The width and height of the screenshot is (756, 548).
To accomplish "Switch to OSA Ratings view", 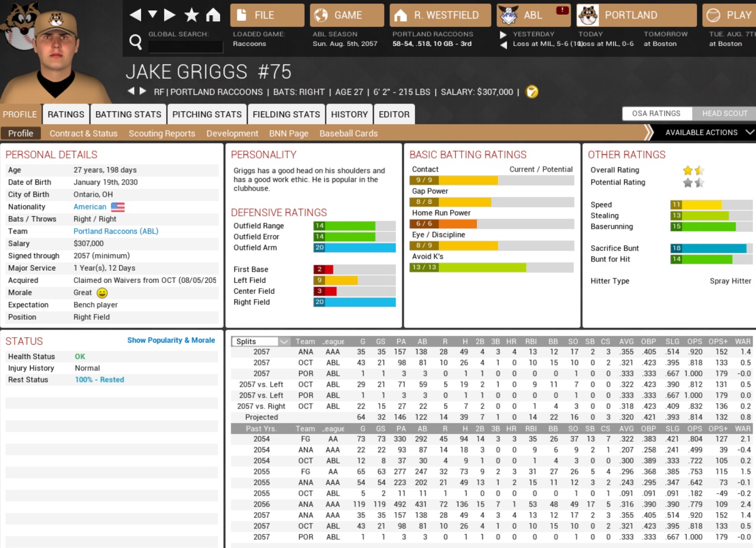I will coord(656,113).
